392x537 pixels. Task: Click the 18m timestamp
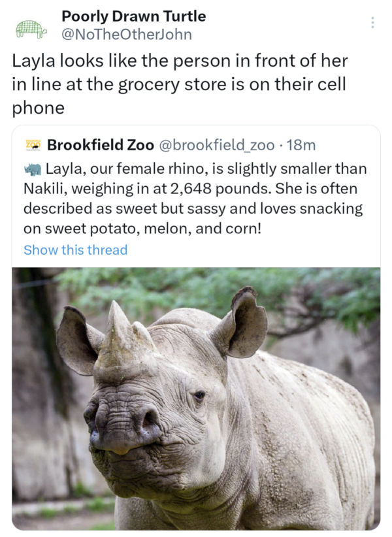tap(302, 144)
